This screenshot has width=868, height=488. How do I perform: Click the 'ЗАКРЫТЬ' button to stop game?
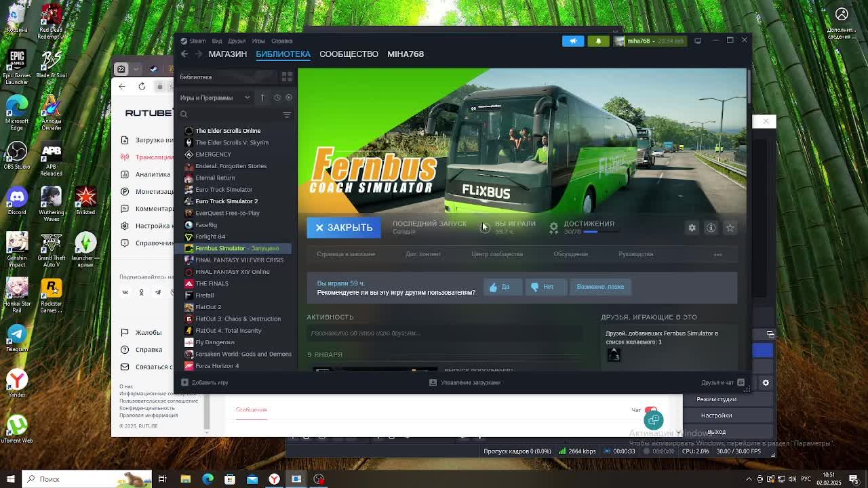pyautogui.click(x=344, y=228)
